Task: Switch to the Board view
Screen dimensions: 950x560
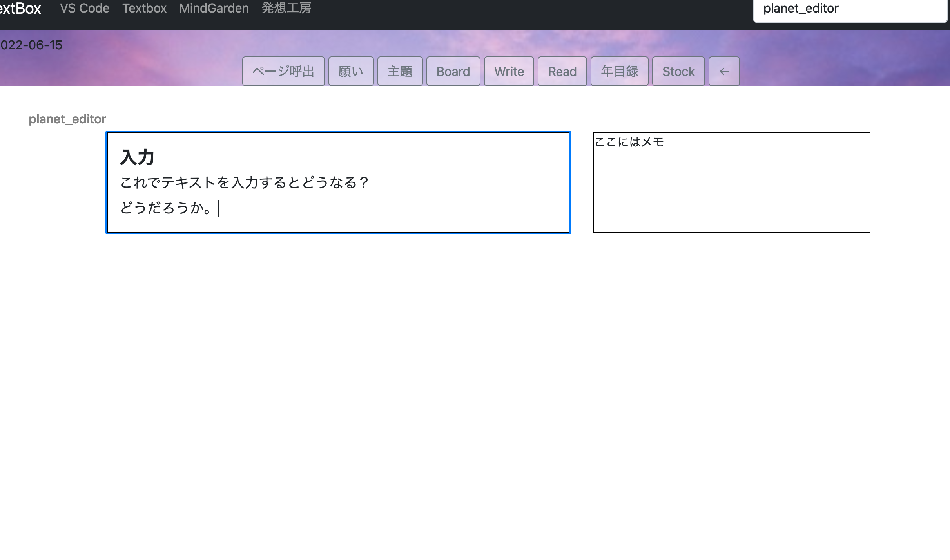Action: pyautogui.click(x=453, y=71)
